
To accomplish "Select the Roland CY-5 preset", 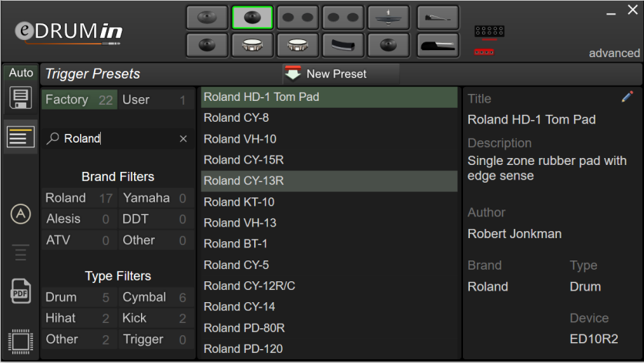I will tap(329, 265).
